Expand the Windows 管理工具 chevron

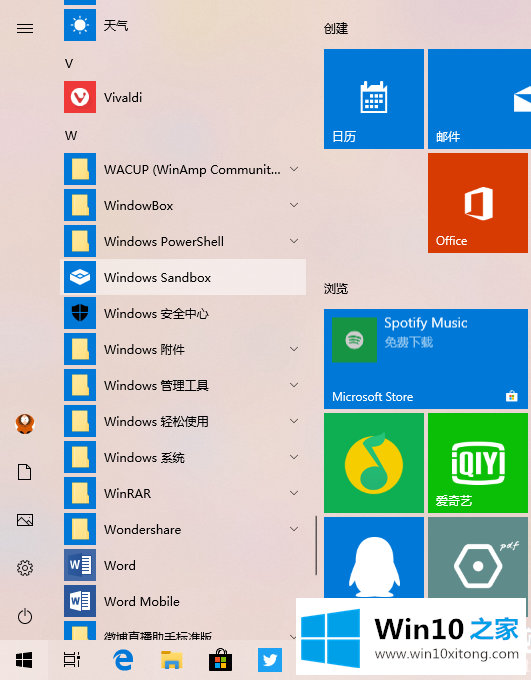(x=294, y=385)
